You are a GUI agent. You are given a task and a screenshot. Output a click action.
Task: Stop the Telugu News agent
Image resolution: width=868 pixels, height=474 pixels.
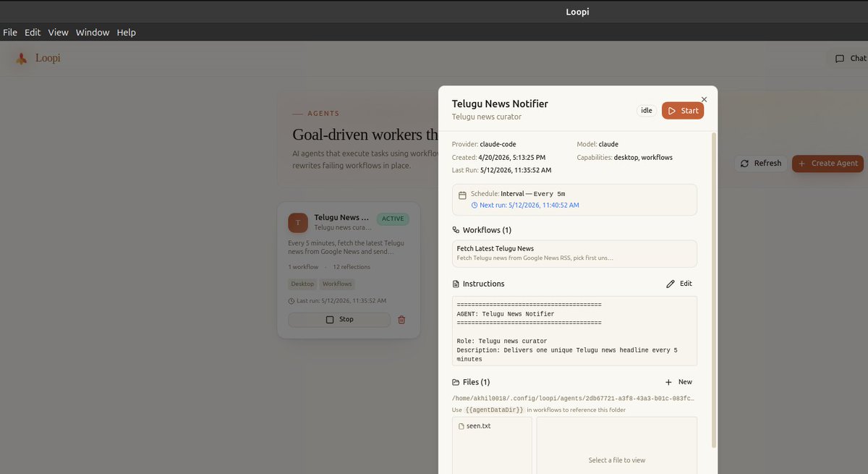(x=339, y=319)
